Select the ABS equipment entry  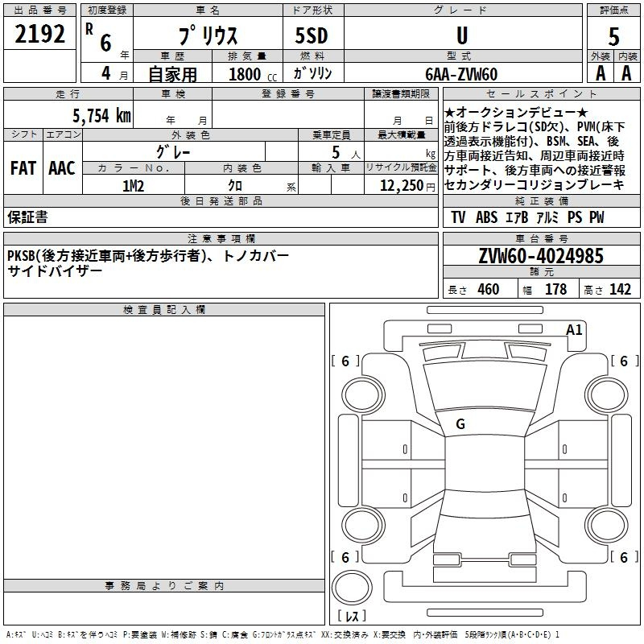(487, 217)
